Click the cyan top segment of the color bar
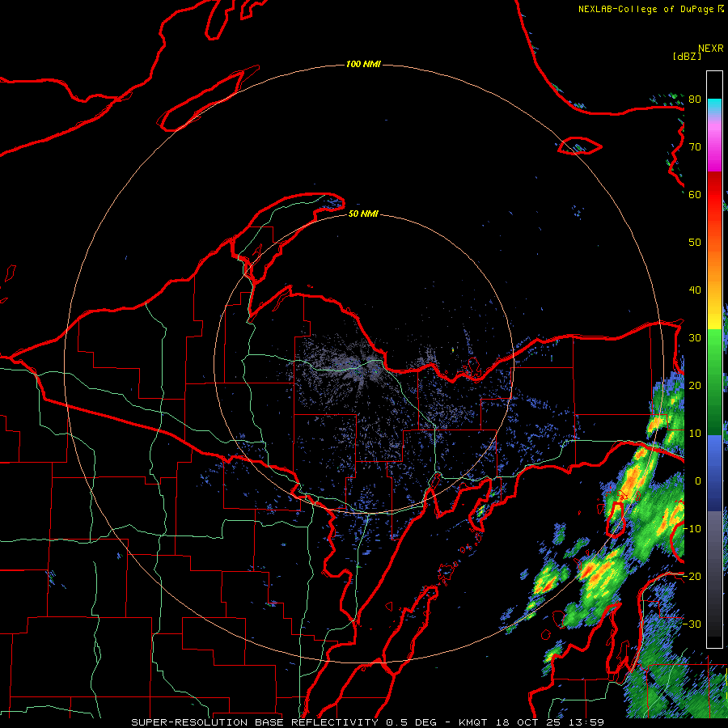 click(714, 108)
